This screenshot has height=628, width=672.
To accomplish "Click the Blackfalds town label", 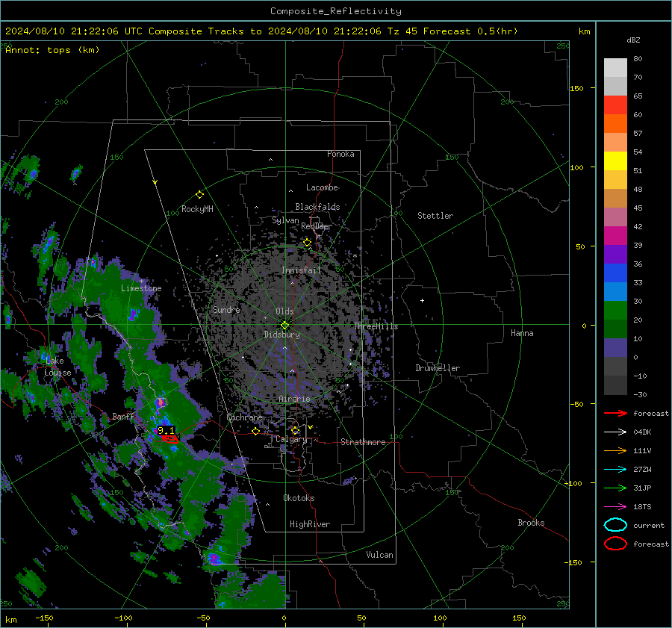I will pos(317,207).
